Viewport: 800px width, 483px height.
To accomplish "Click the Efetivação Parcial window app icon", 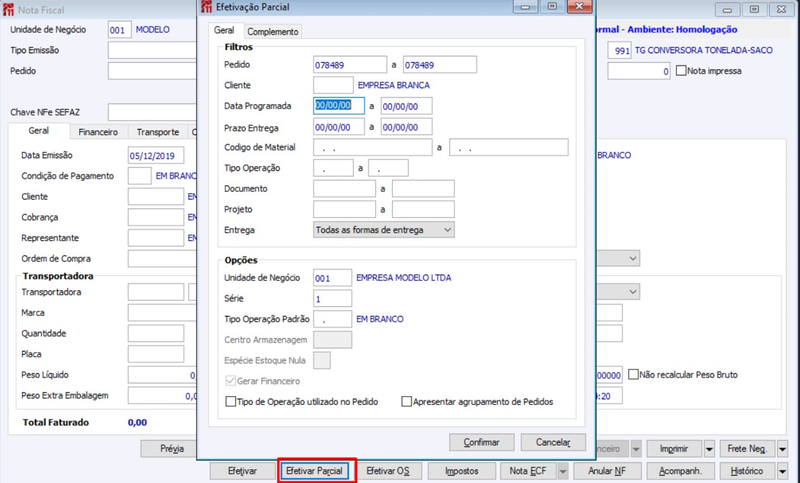I will click(x=206, y=7).
